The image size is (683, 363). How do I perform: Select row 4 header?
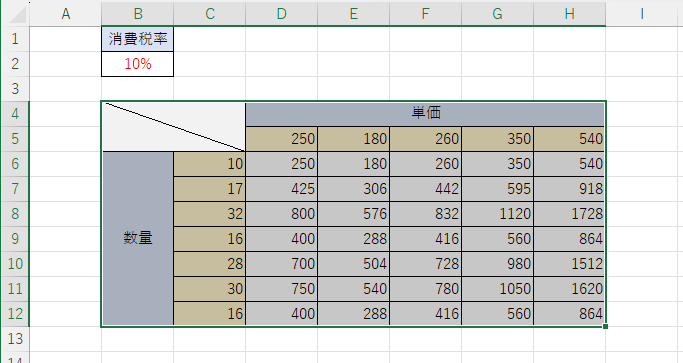(x=15, y=114)
